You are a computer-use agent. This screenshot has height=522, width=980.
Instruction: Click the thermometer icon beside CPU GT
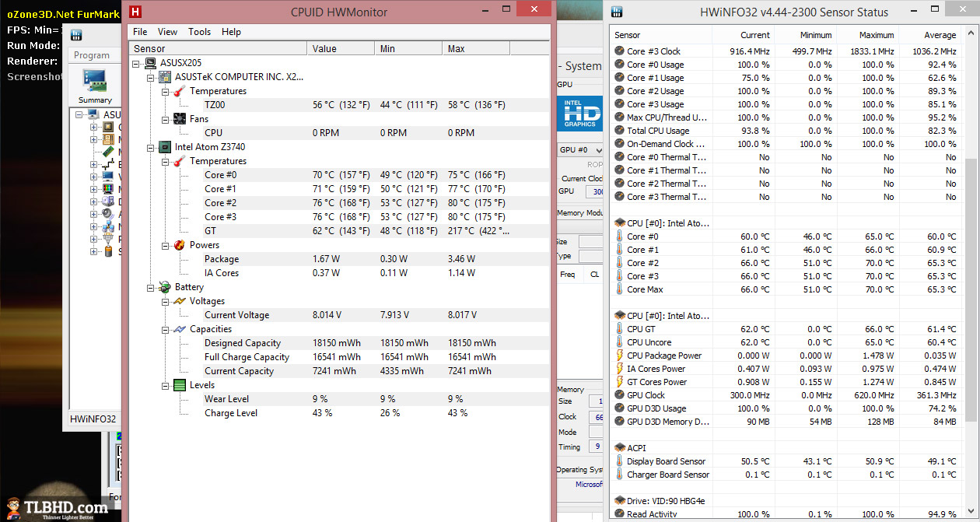[x=619, y=329]
